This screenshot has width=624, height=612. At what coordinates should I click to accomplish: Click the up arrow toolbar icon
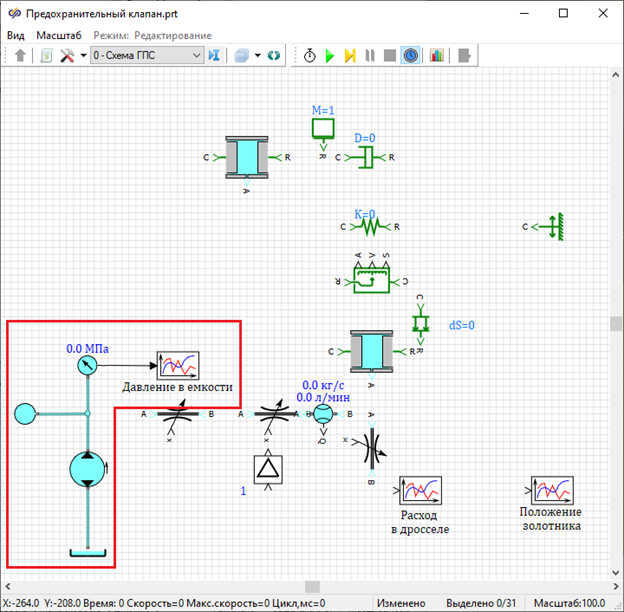pos(21,56)
